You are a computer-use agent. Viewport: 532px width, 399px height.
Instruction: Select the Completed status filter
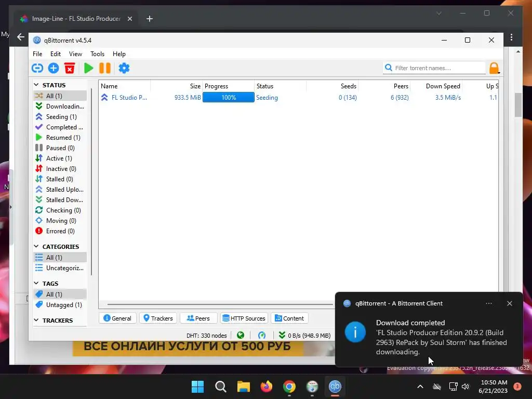point(60,127)
